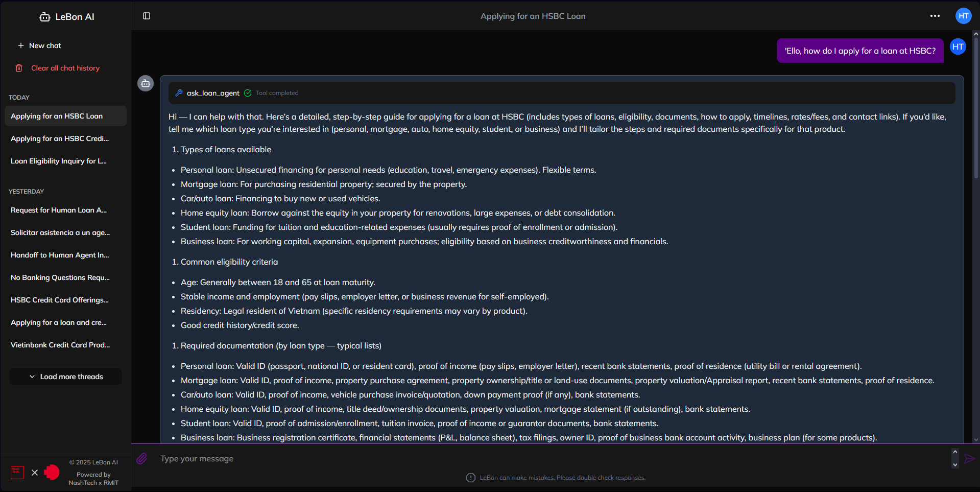Screen dimensions: 980x492
Task: Select the HSBC Credit Card Offerings thread
Action: point(60,300)
